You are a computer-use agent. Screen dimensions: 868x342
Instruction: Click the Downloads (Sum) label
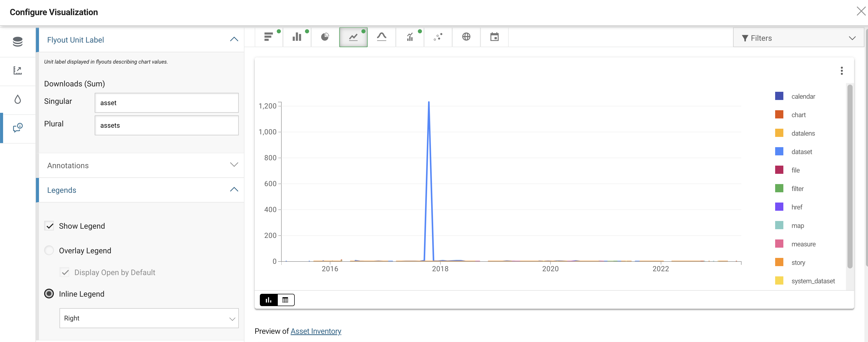[74, 84]
